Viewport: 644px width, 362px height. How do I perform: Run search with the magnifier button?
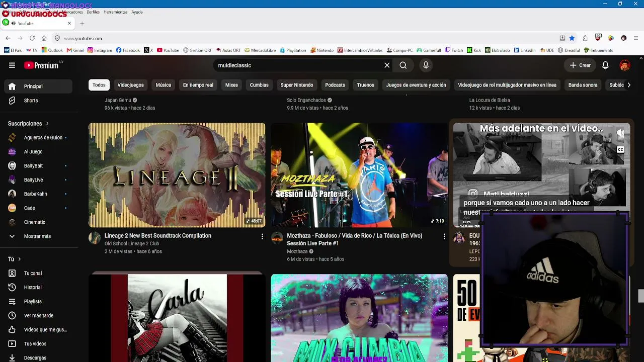coord(403,65)
